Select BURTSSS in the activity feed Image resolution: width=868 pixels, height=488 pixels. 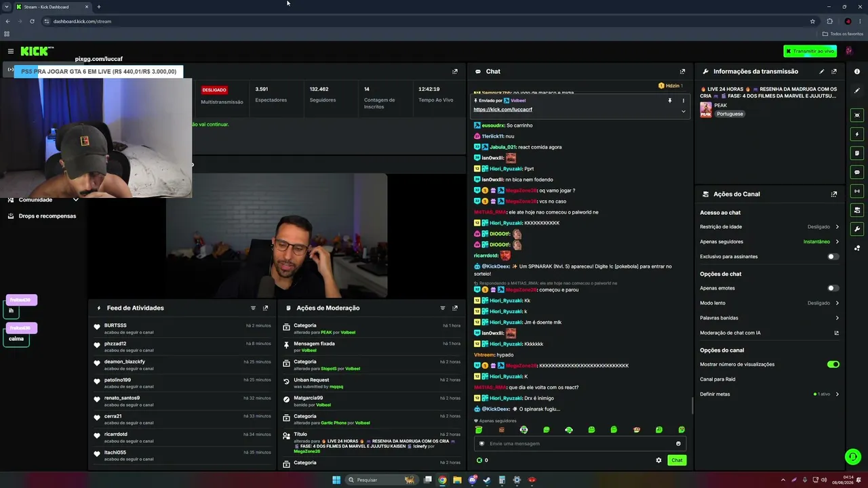(x=115, y=325)
